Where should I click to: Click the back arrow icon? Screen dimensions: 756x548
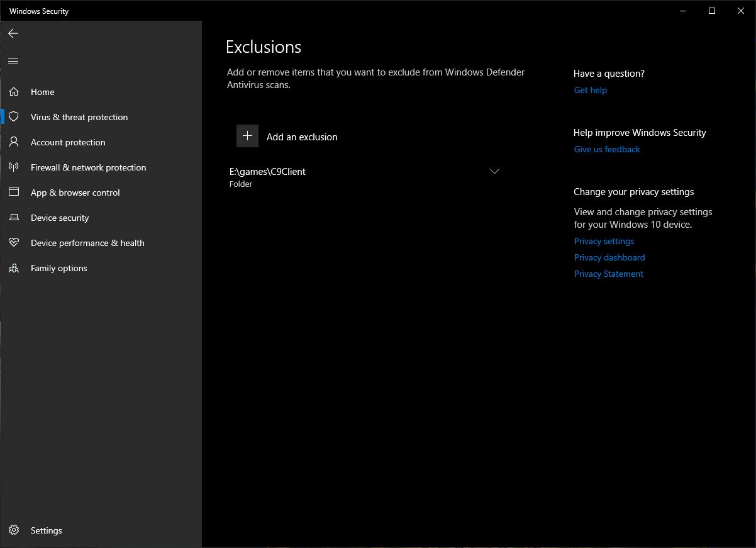coord(13,33)
